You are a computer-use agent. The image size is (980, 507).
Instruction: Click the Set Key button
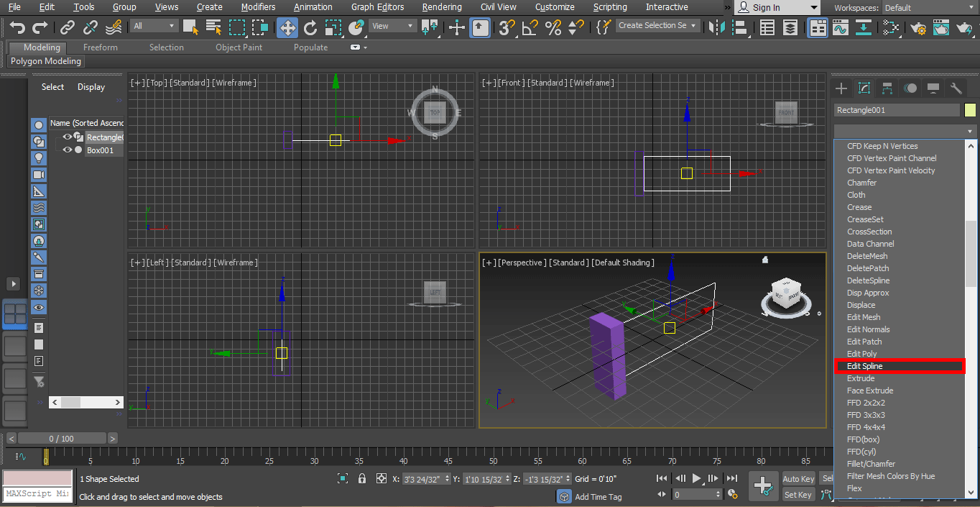[x=798, y=495]
